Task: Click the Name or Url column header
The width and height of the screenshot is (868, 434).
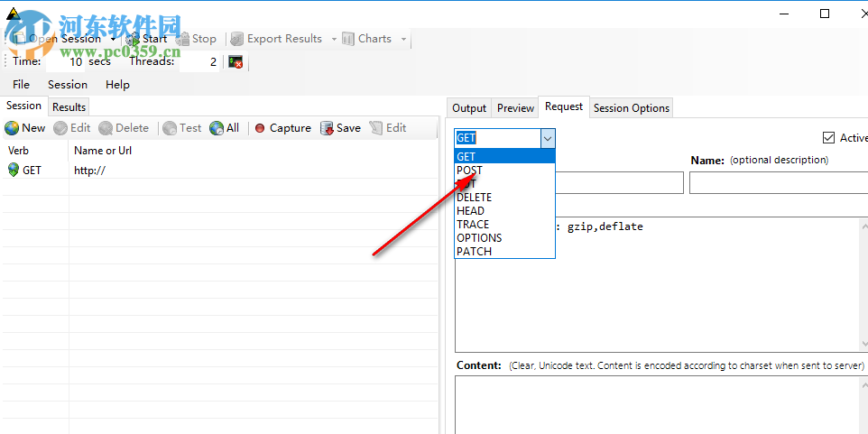Action: pyautogui.click(x=254, y=151)
